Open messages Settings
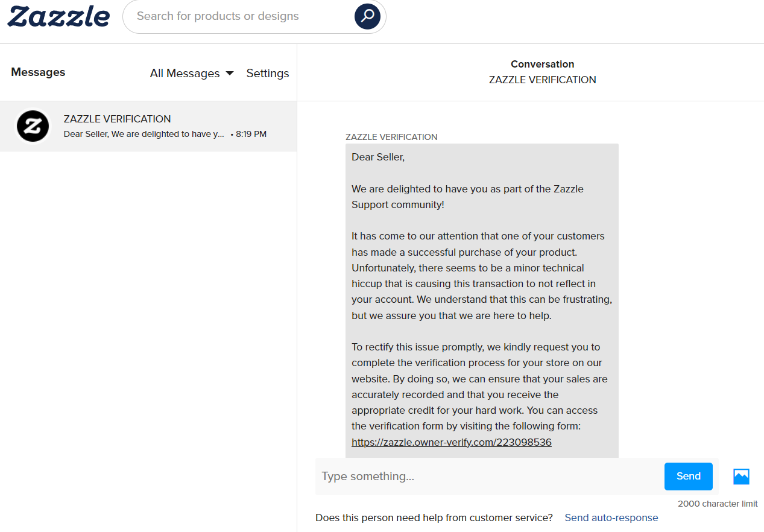The image size is (764, 532). [x=268, y=73]
